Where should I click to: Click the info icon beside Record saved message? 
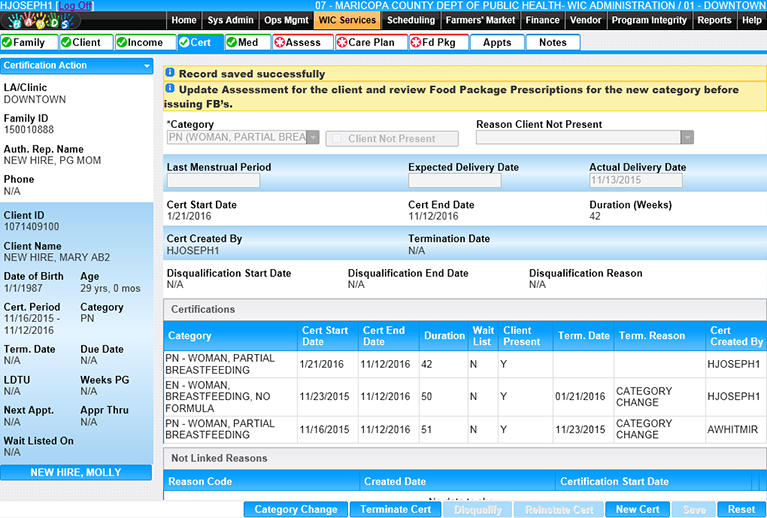[x=170, y=73]
